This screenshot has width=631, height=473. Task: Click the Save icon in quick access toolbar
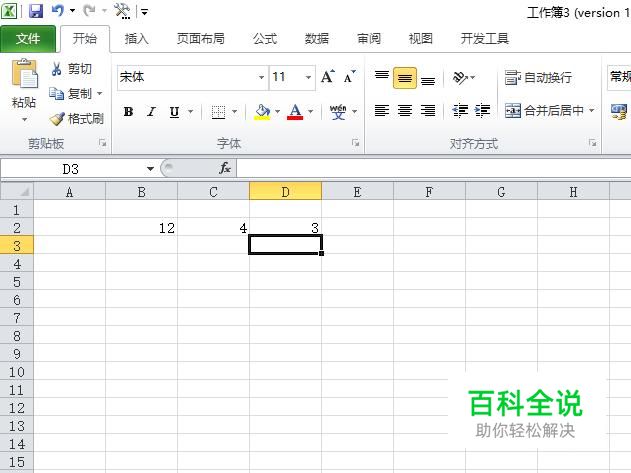tap(36, 11)
